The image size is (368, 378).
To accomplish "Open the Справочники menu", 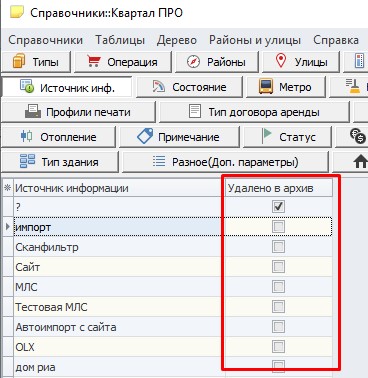I will point(46,40).
